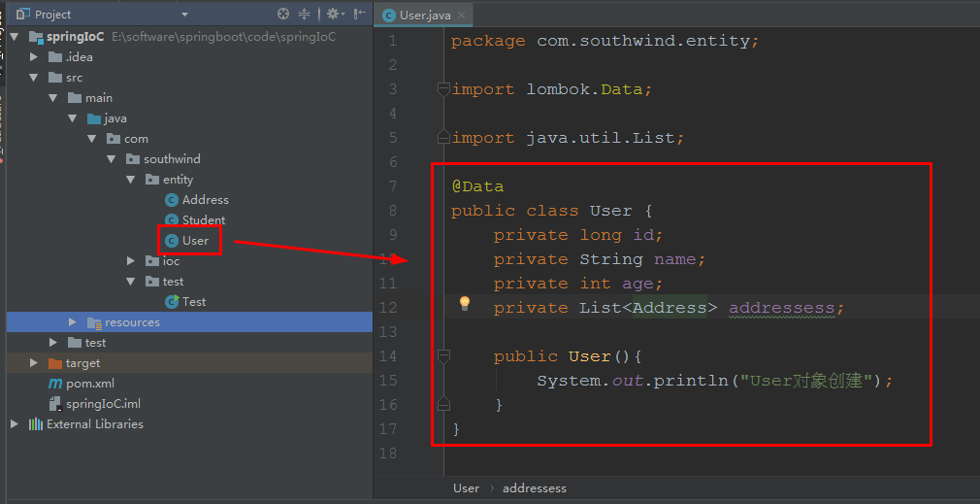
Task: Collapse the entity package arrow
Action: point(131,180)
